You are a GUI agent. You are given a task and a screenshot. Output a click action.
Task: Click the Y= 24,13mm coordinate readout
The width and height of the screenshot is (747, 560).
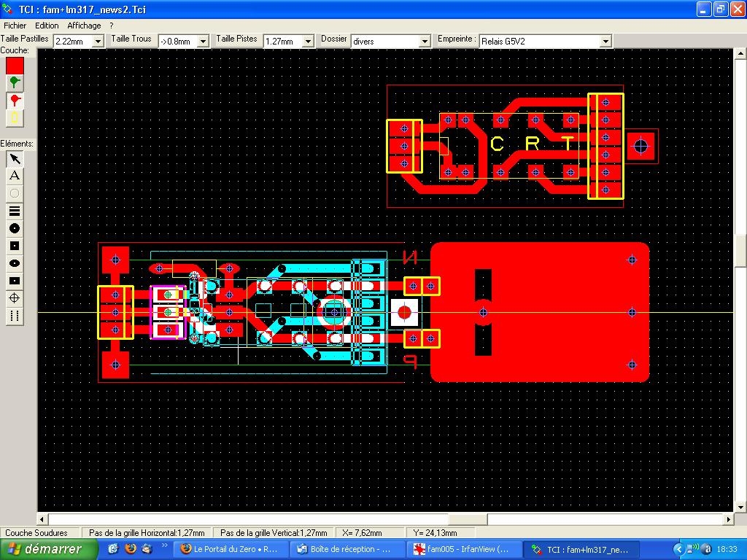435,533
